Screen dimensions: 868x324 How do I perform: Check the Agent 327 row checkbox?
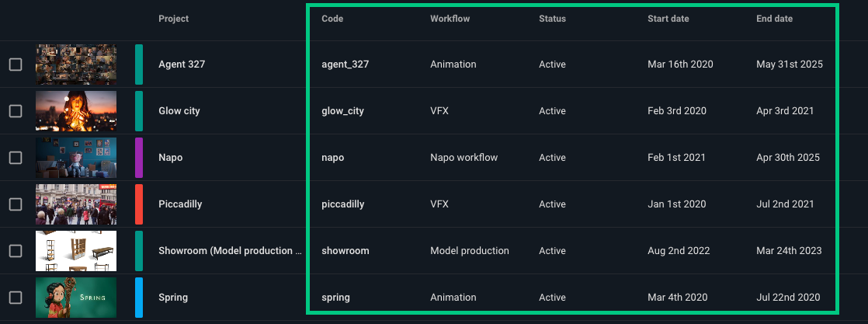16,64
